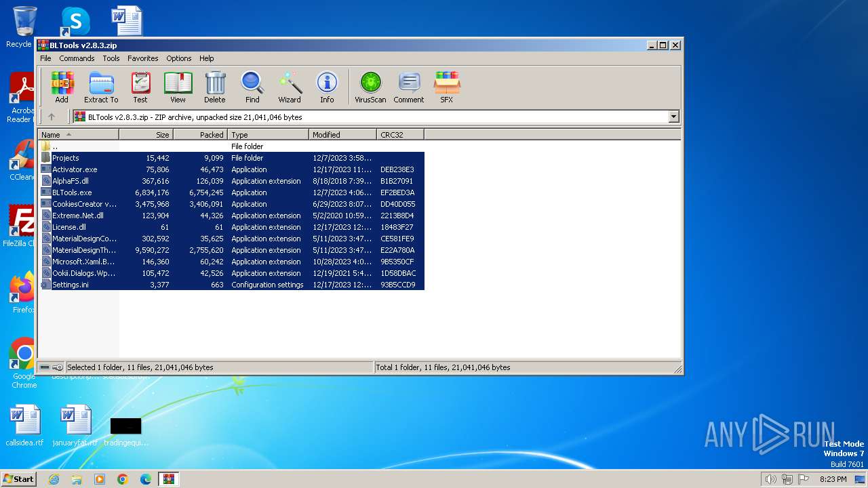This screenshot has width=868, height=488.
Task: Select License.dll in the list
Action: (x=231, y=227)
